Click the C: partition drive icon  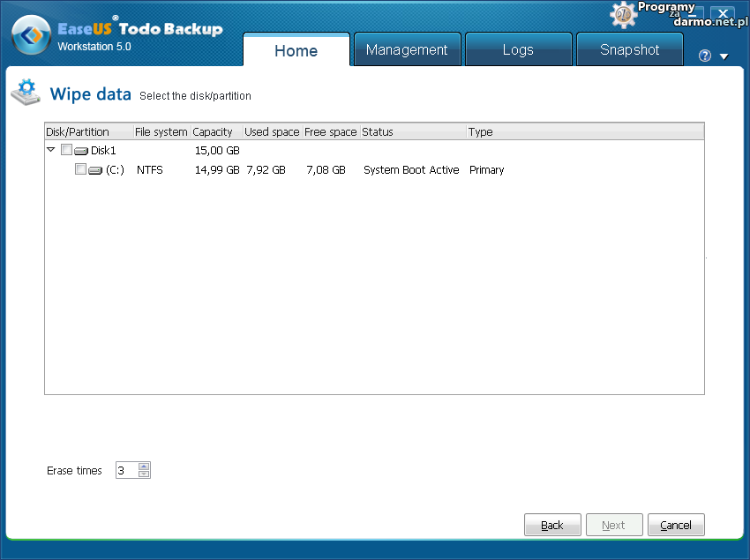[x=95, y=170]
